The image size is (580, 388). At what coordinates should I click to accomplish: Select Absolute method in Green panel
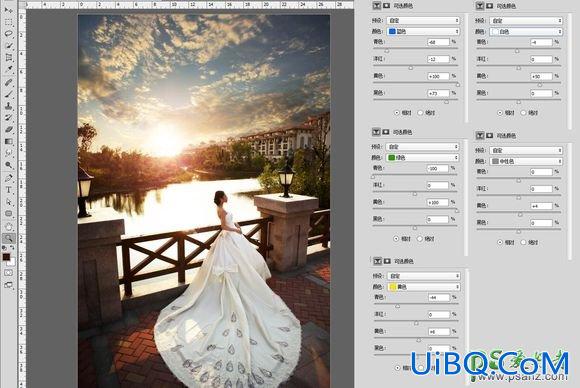[420, 239]
